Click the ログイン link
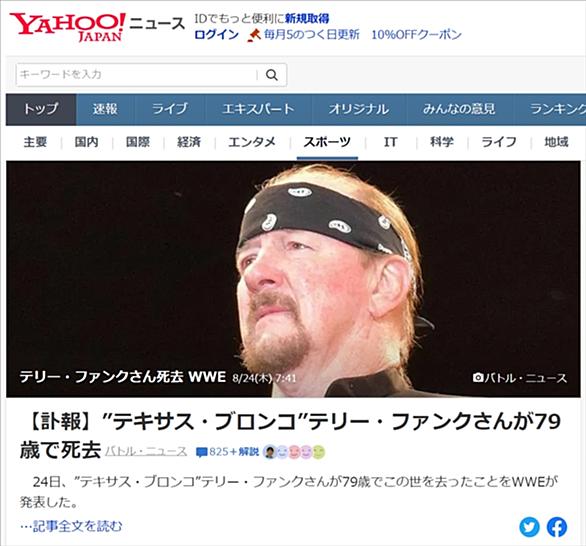This screenshot has height=546, width=586. 216,35
